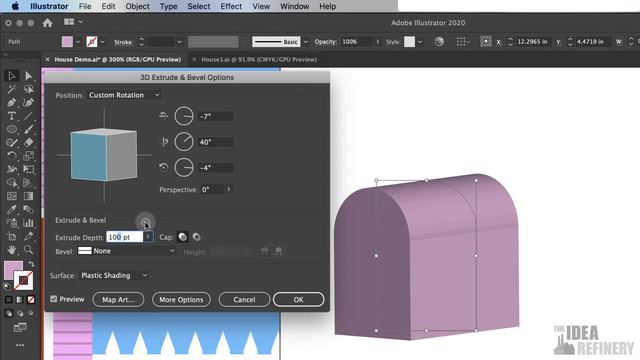Image resolution: width=640 pixels, height=360 pixels.
Task: Click the Home icon
Action: tap(47, 23)
